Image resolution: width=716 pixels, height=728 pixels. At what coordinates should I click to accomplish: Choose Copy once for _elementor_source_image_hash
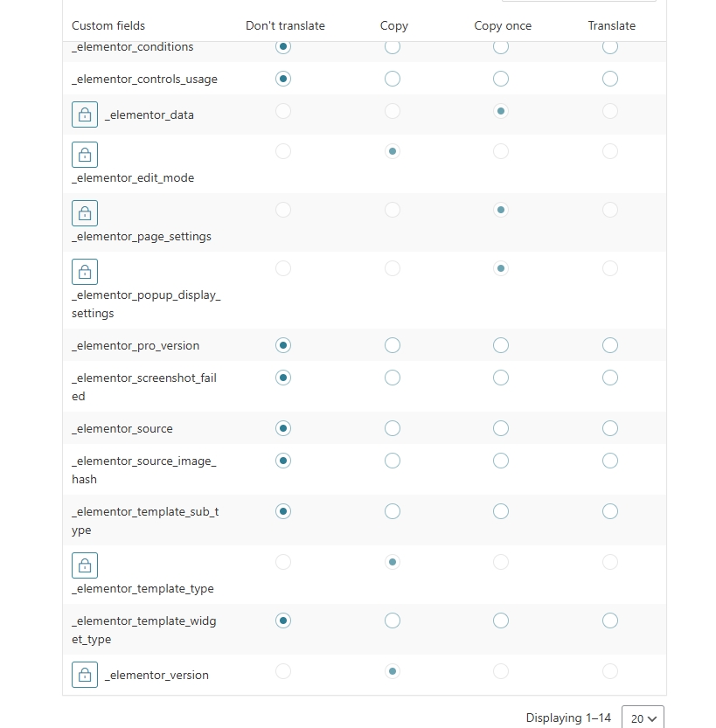501,461
